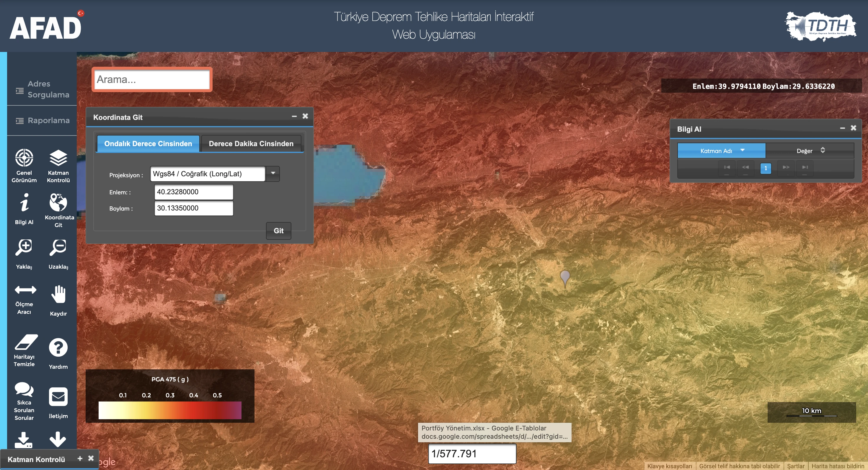This screenshot has height=470, width=868.
Task: Open the Projeksiyon dropdown arrow
Action: click(273, 174)
